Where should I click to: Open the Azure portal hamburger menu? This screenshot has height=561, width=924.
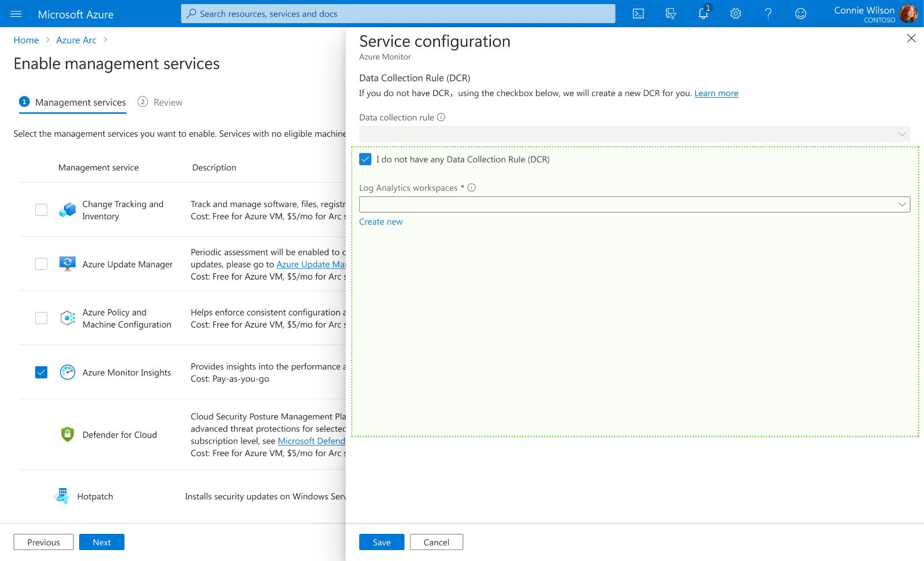pos(16,14)
